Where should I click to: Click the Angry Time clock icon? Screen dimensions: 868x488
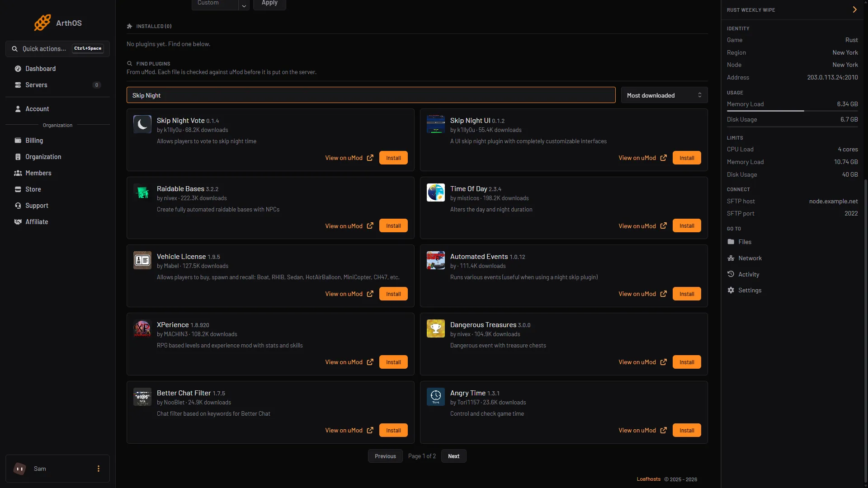pyautogui.click(x=436, y=397)
